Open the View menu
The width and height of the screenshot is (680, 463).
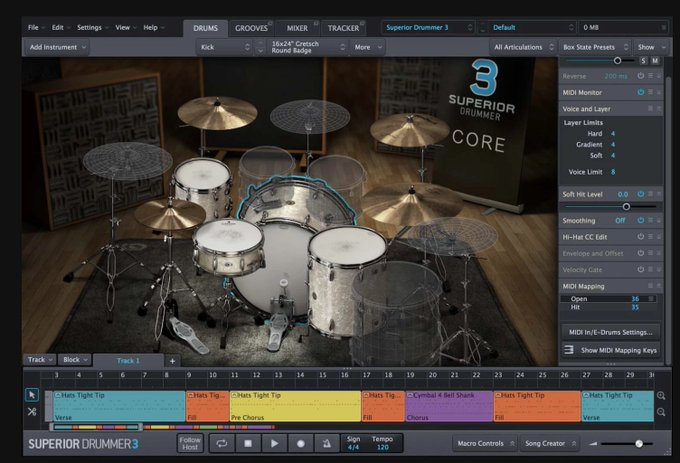(125, 27)
